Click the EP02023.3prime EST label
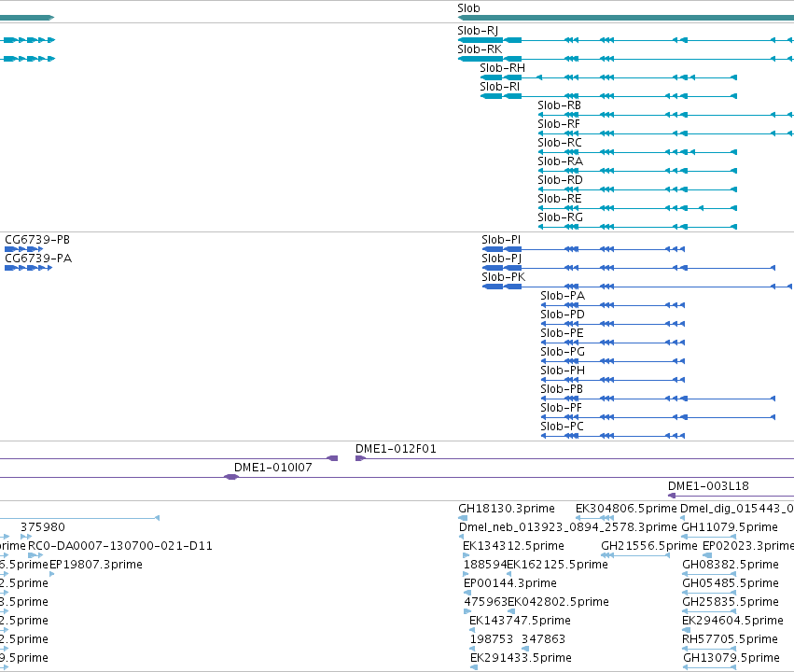The image size is (794, 672). point(748,546)
